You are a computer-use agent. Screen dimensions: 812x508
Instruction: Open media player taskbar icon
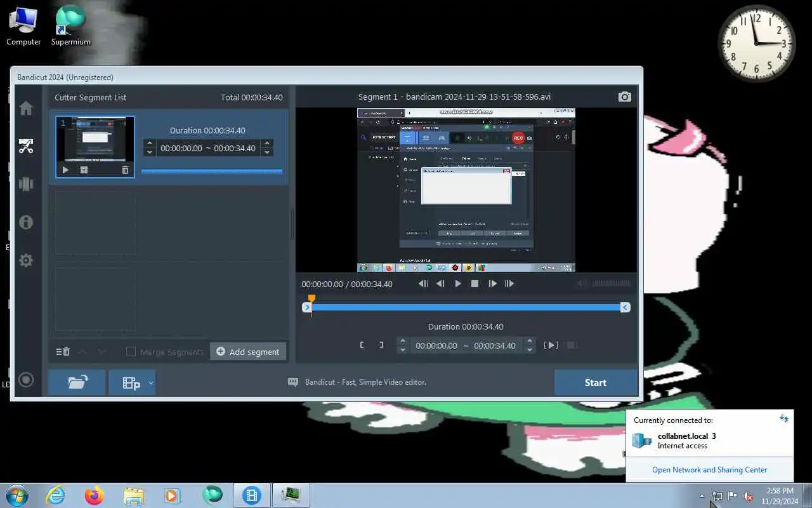[x=173, y=495]
